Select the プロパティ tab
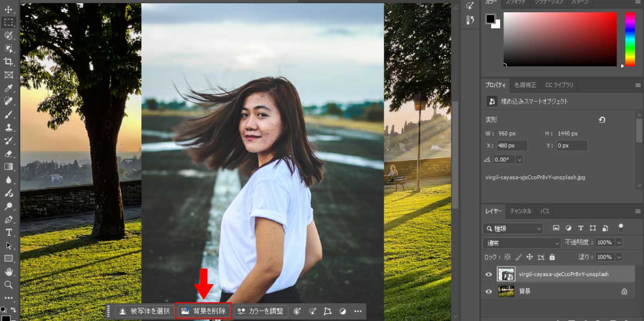The image size is (644, 321). pyautogui.click(x=495, y=85)
